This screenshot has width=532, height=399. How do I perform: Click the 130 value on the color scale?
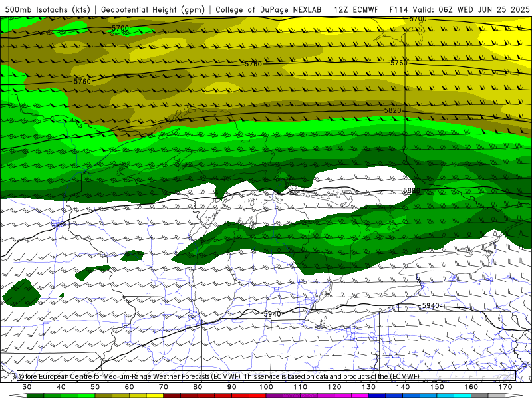[x=369, y=387]
